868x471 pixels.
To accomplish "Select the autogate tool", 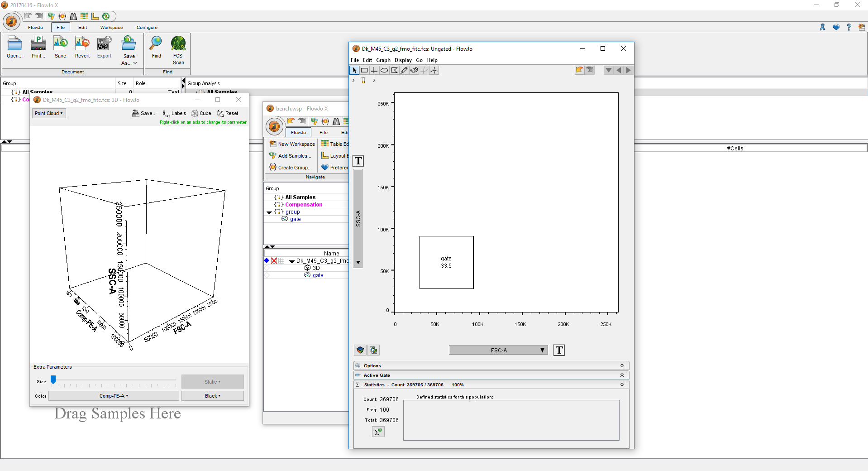I will 414,70.
